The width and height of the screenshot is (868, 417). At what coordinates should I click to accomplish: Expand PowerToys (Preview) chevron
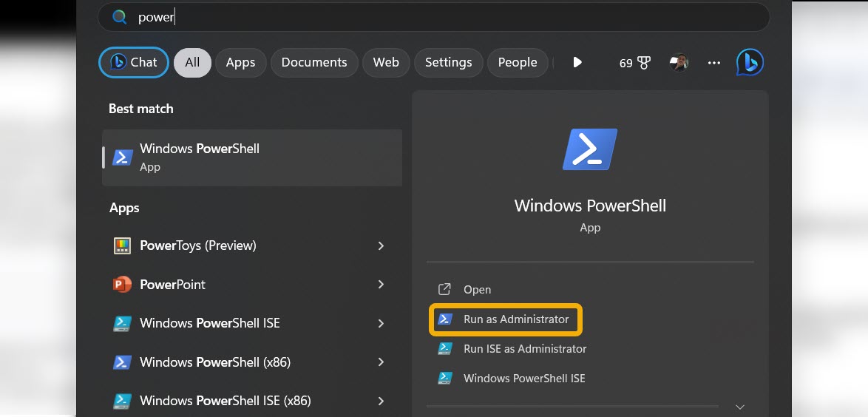[381, 245]
